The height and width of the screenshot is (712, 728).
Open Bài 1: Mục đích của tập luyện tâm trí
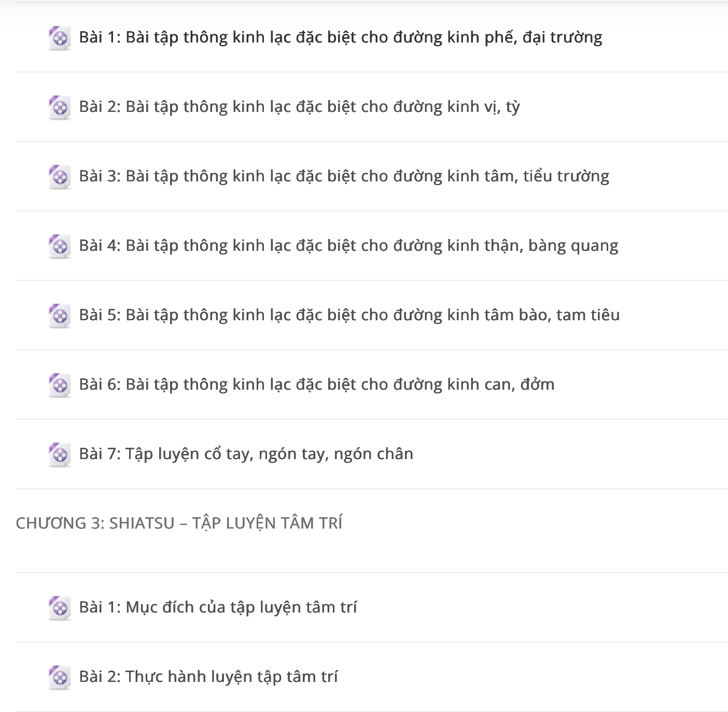[218, 607]
